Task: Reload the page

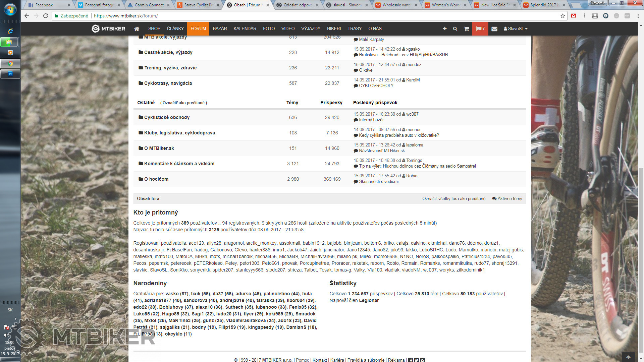Action: pos(46,16)
